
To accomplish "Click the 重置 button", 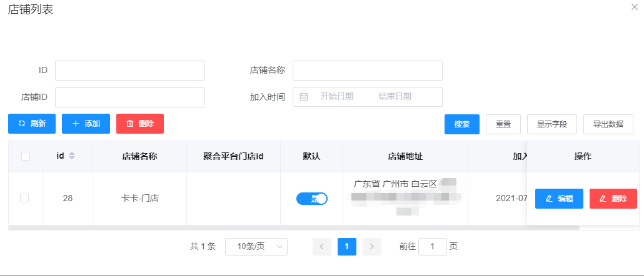I will [503, 124].
